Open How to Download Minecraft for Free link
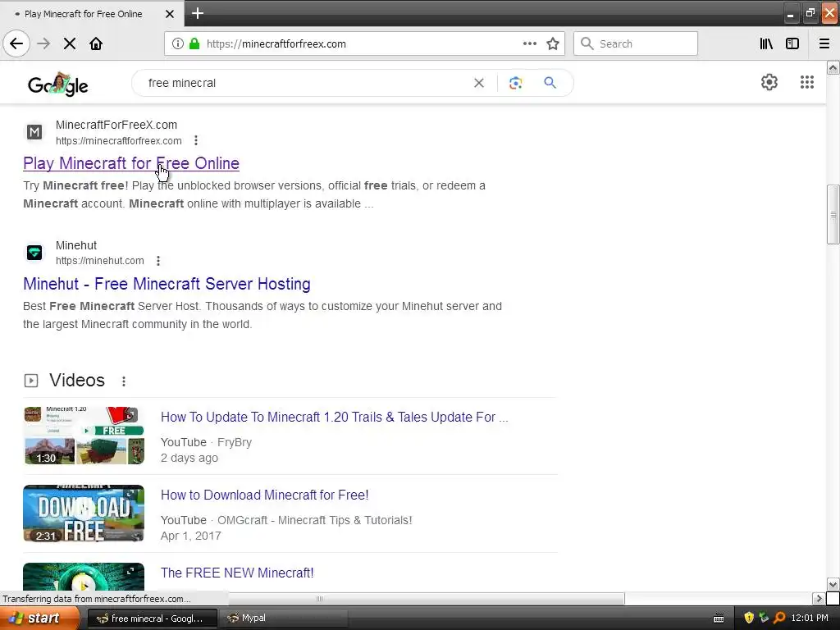The width and height of the screenshot is (840, 630). 265,495
